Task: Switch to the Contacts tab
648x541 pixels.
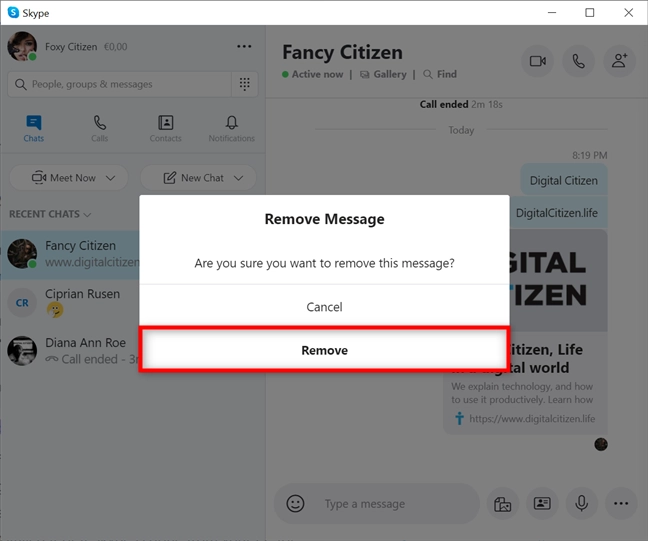Action: [x=165, y=129]
